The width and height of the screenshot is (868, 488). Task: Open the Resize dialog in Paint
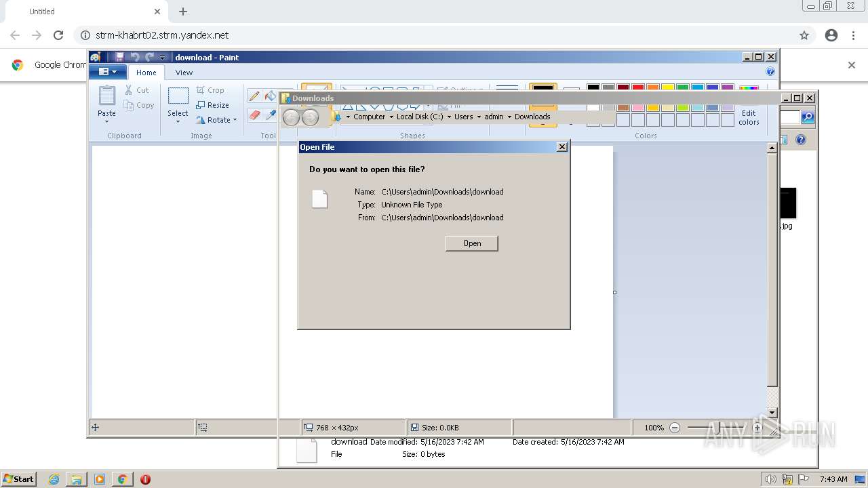[x=212, y=105]
